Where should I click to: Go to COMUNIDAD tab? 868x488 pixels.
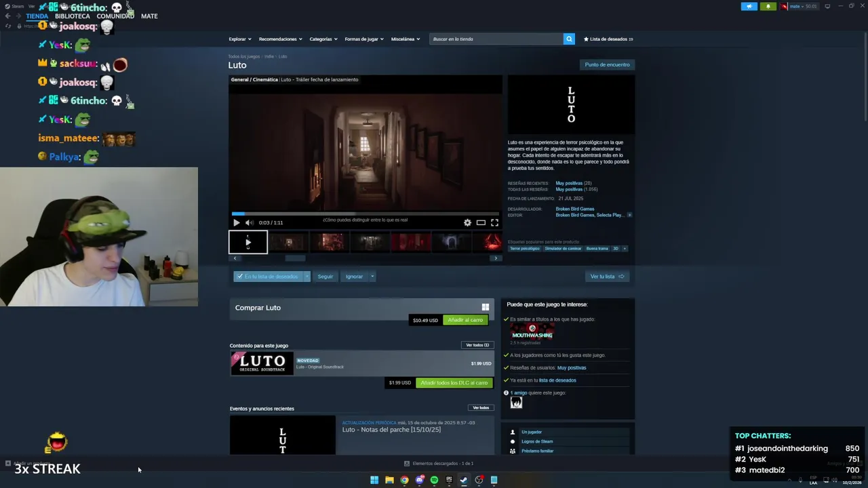(115, 16)
